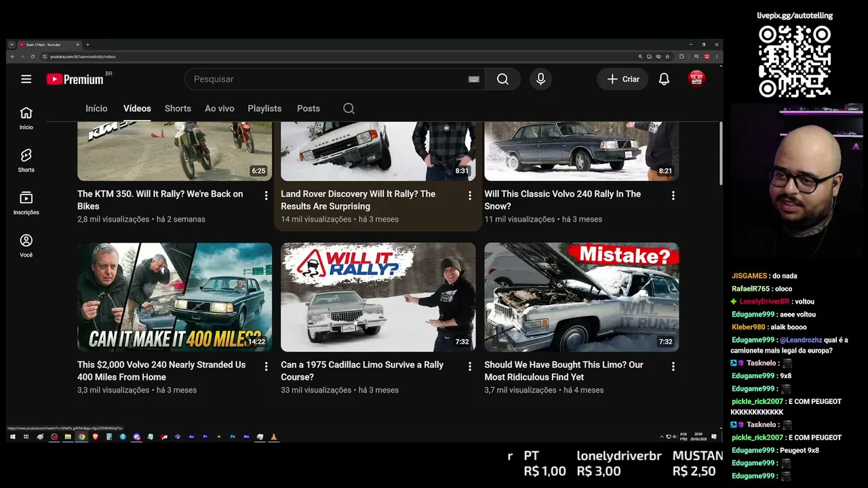
Task: Bookmark page with the star icon
Action: [667, 56]
